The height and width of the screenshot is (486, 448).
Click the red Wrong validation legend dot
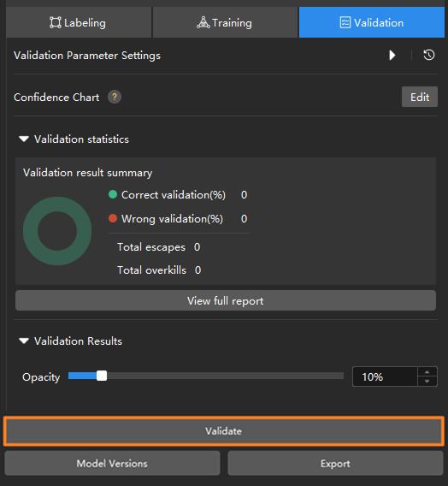coord(113,218)
